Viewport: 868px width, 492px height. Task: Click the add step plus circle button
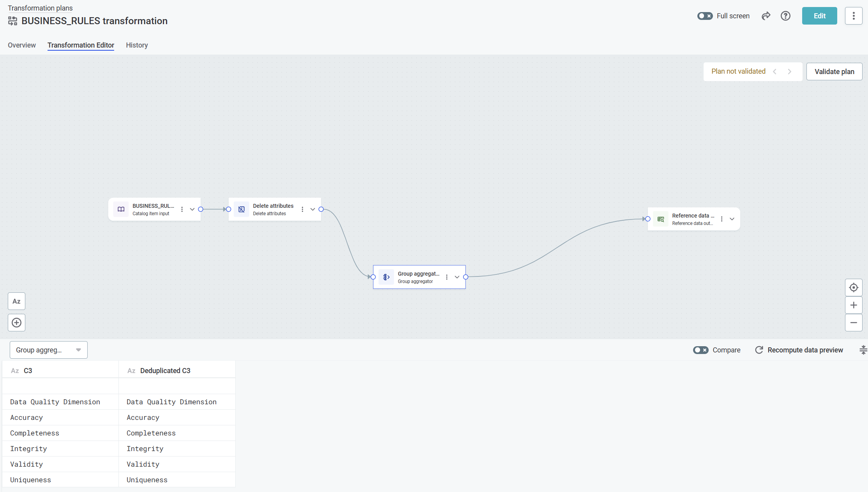16,323
